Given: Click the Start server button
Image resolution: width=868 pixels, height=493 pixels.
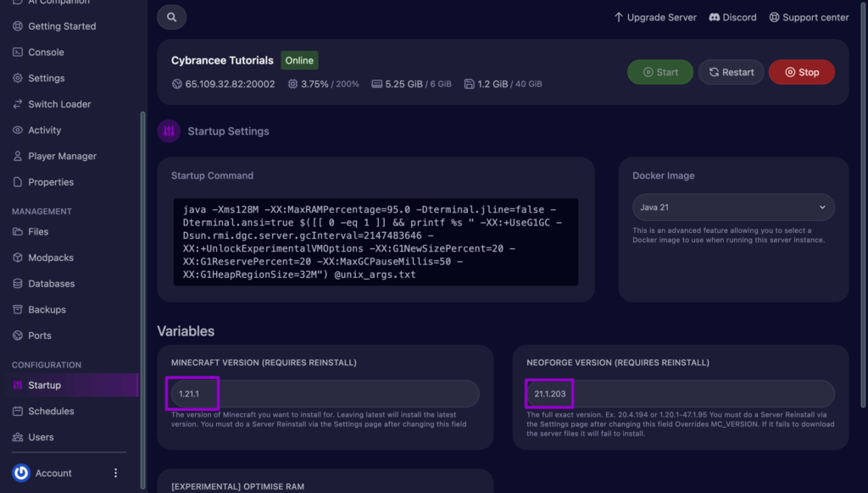Looking at the screenshot, I should tap(659, 72).
